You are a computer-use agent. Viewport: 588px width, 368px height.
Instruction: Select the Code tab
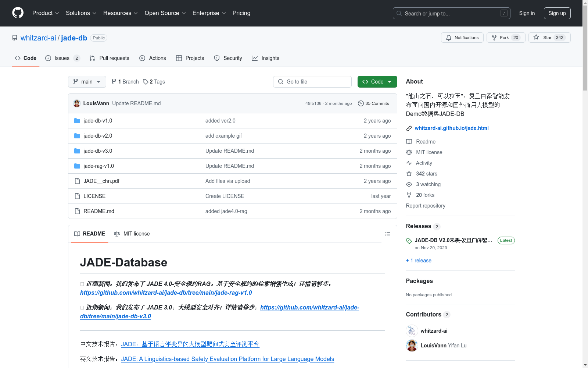point(26,58)
